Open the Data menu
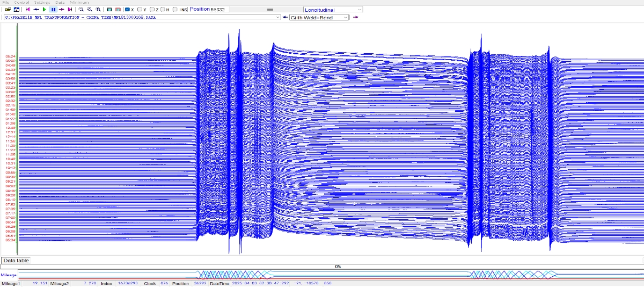The width and height of the screenshot is (644, 287). [x=60, y=3]
